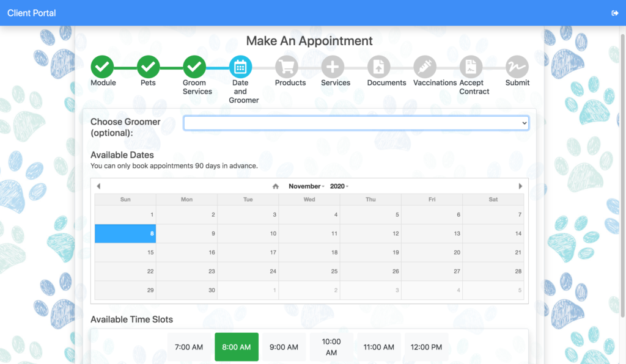
Task: Pick November 16 on the calendar
Action: point(187,252)
